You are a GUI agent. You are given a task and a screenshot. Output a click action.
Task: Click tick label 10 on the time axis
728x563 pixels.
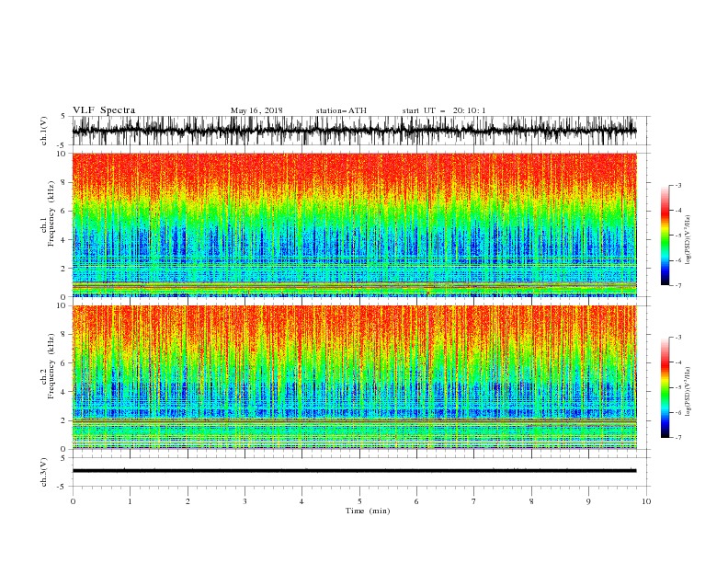(x=646, y=501)
